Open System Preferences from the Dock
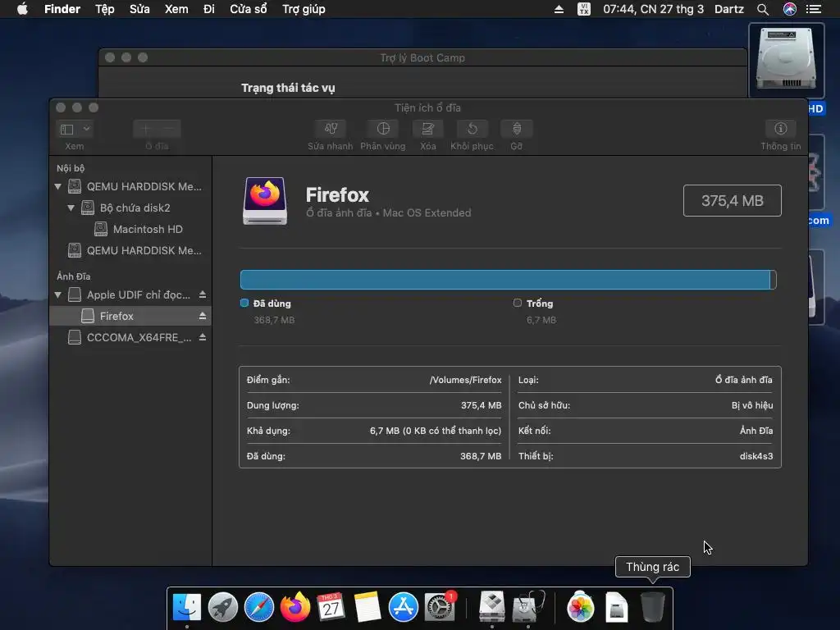 click(440, 607)
